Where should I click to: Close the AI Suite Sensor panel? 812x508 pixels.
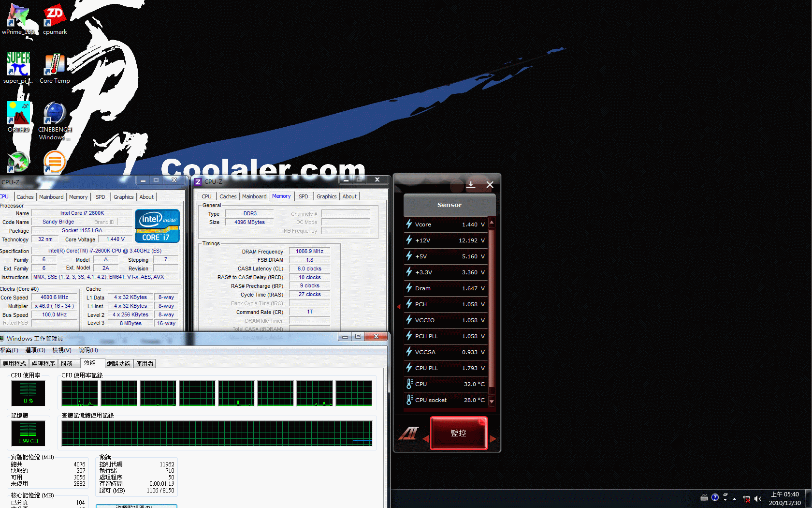(490, 185)
